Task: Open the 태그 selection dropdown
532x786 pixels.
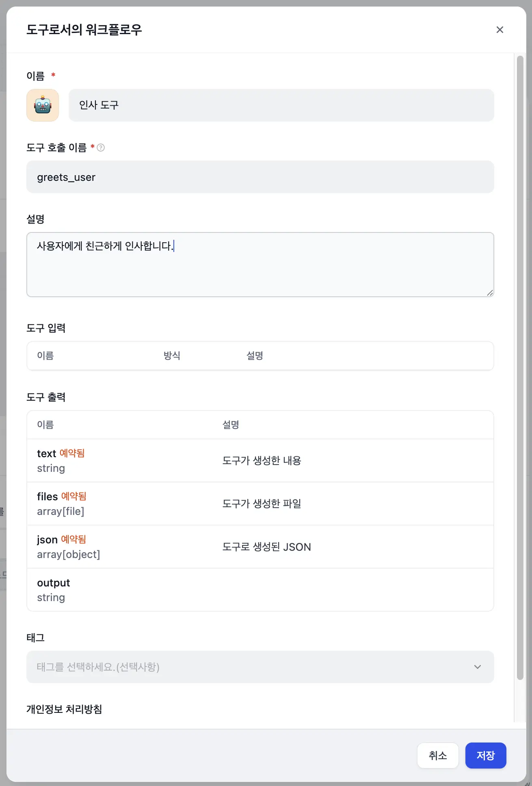Action: pos(260,667)
